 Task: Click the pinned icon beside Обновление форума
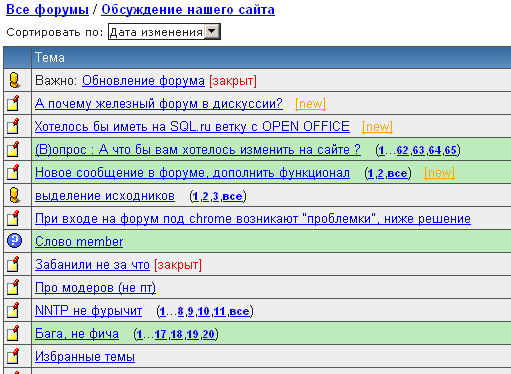pyautogui.click(x=14, y=80)
